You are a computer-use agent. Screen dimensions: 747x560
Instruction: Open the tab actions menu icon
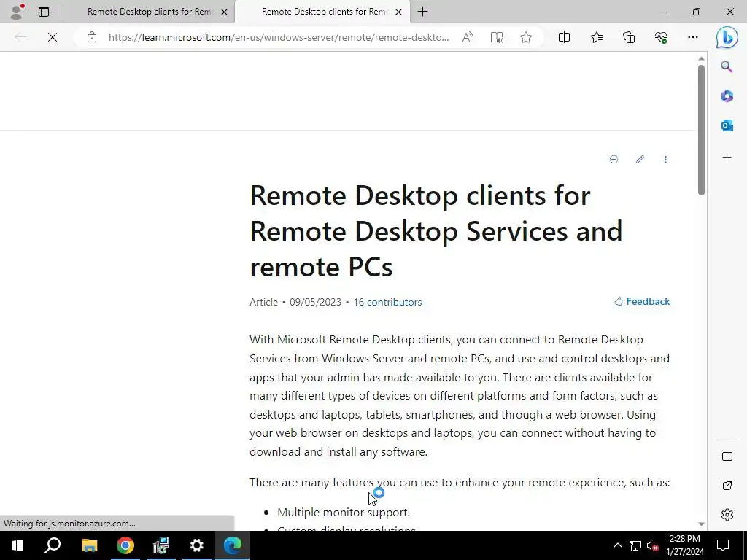[44, 12]
